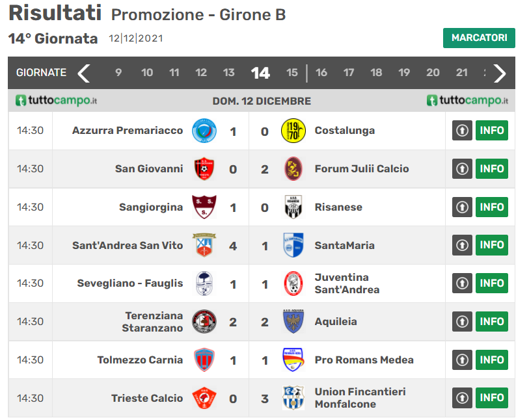This screenshot has height=420, width=529.
Task: Click the Azzurra Premariacco team crest
Action: click(x=204, y=131)
